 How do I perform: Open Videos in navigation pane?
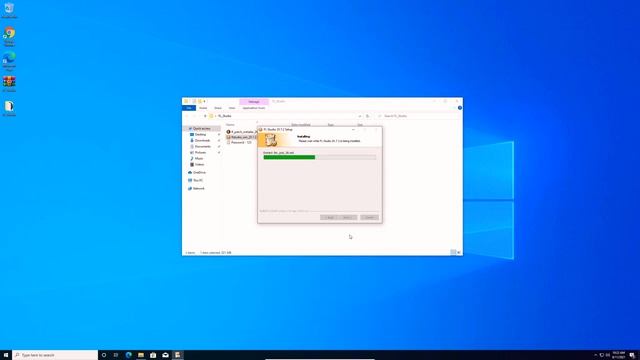[x=199, y=164]
